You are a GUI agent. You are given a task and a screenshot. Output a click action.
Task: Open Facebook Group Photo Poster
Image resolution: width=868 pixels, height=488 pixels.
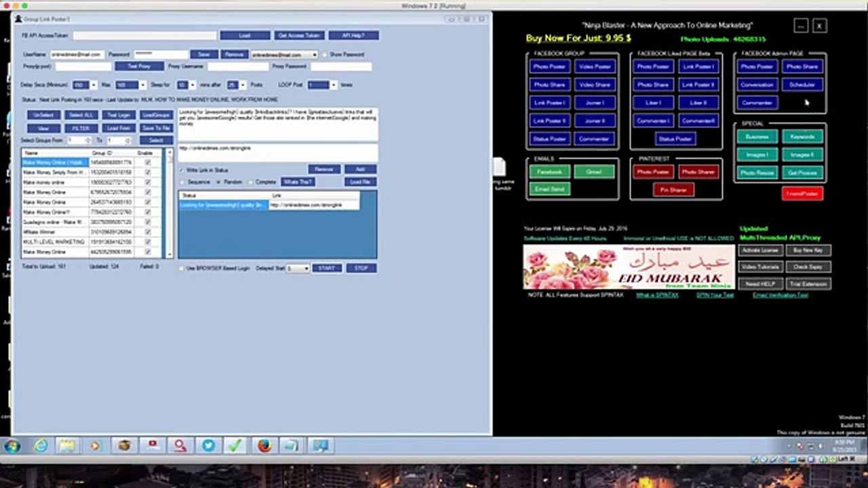pyautogui.click(x=549, y=66)
